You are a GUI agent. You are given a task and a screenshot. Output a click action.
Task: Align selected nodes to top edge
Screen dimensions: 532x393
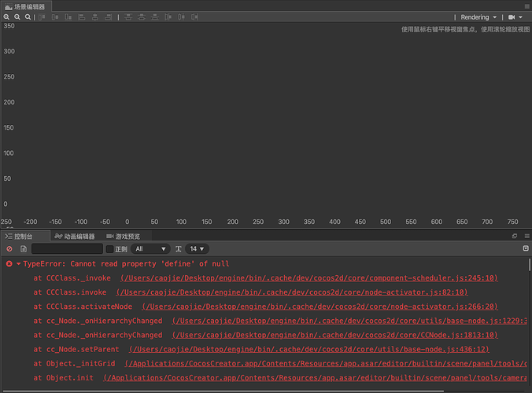(x=42, y=17)
